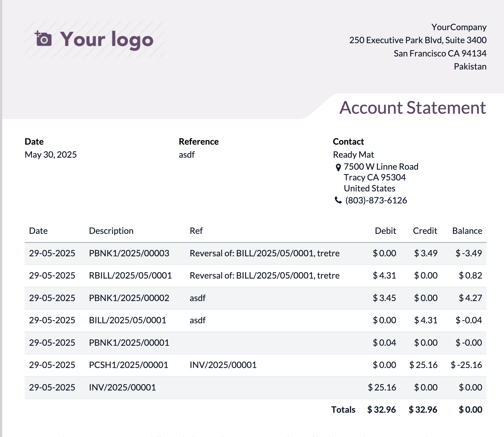Click the $ 4.27 balance value

point(470,298)
